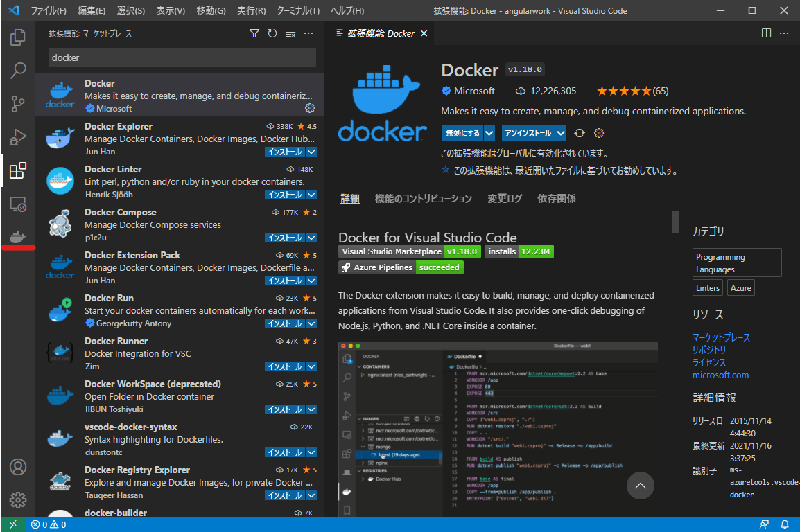The width and height of the screenshot is (800, 532).
Task: Open the settings gear on Docker page
Action: [x=599, y=133]
